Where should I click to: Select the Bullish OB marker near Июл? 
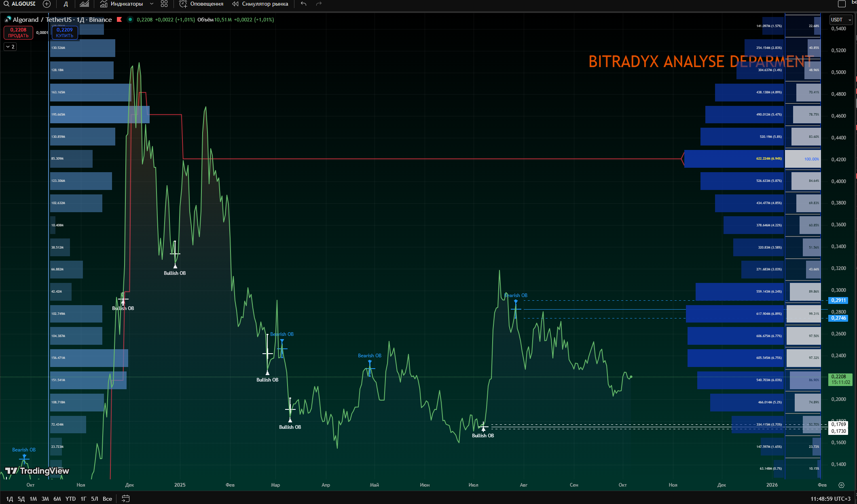pyautogui.click(x=483, y=436)
